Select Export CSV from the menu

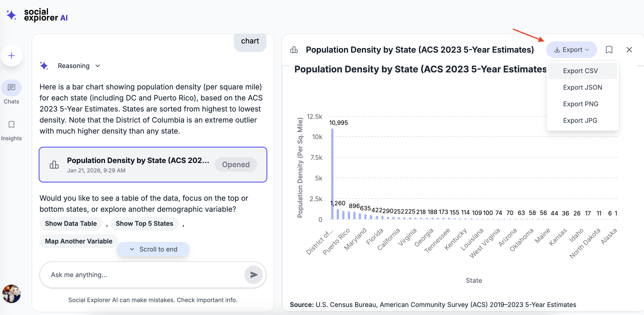tap(580, 71)
